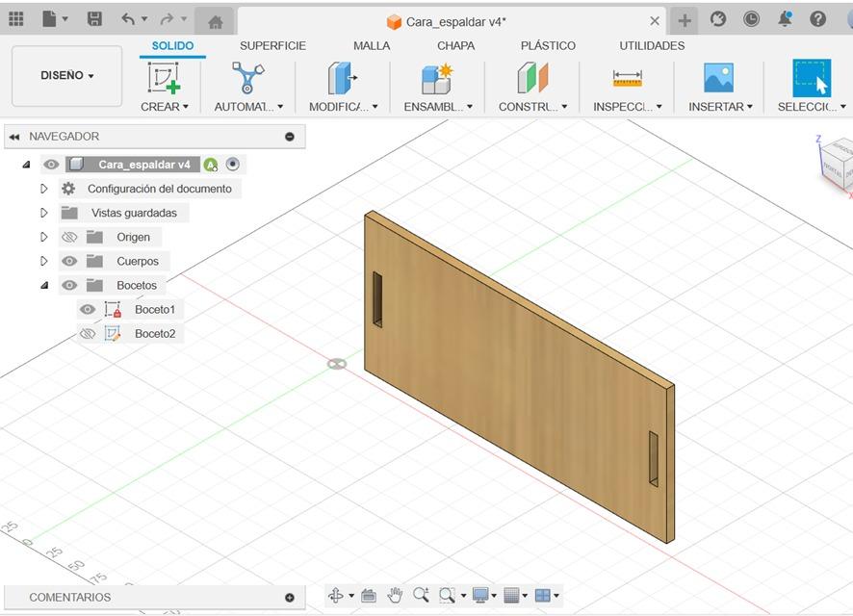The width and height of the screenshot is (853, 616).
Task: Open the CONSTRUIR dropdown menu
Action: pyautogui.click(x=532, y=107)
